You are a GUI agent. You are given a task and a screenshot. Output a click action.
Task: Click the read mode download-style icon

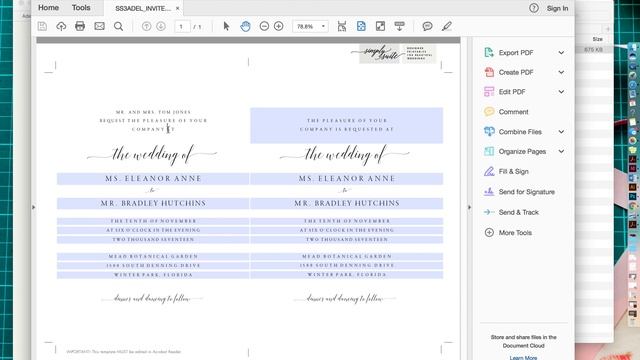click(x=400, y=27)
